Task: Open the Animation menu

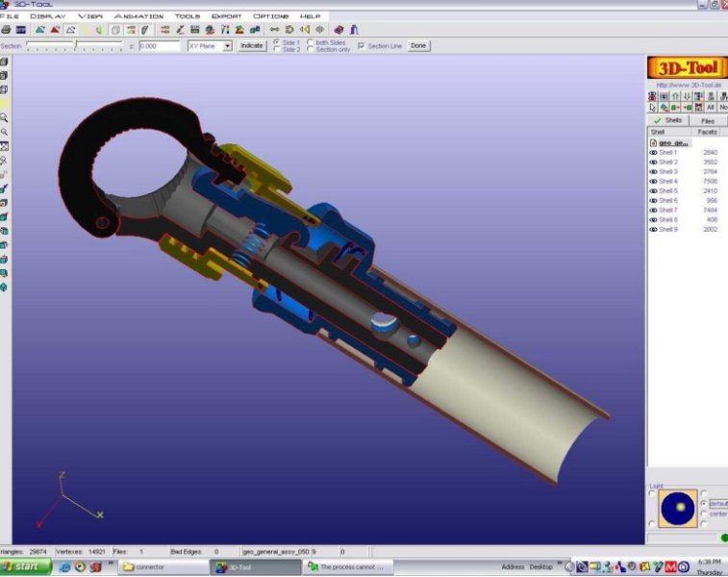Action: coord(138,16)
